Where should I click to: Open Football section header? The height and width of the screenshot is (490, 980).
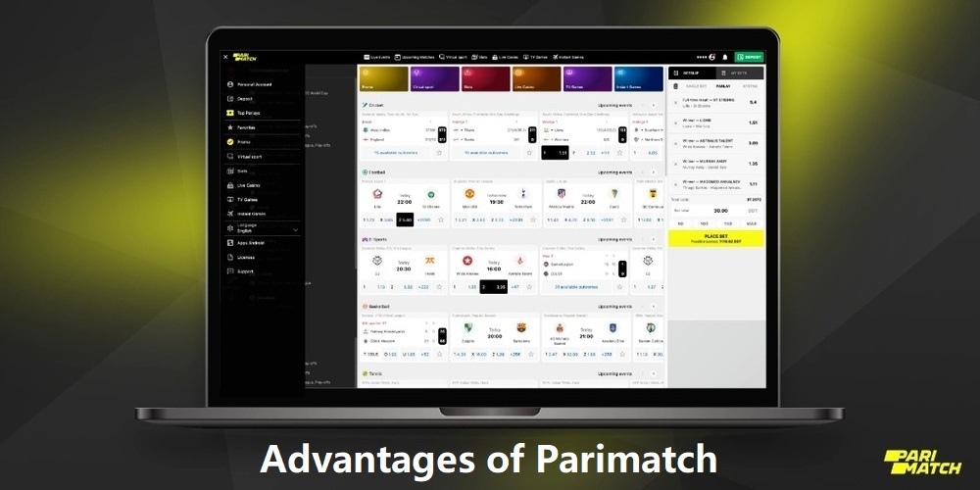(373, 172)
